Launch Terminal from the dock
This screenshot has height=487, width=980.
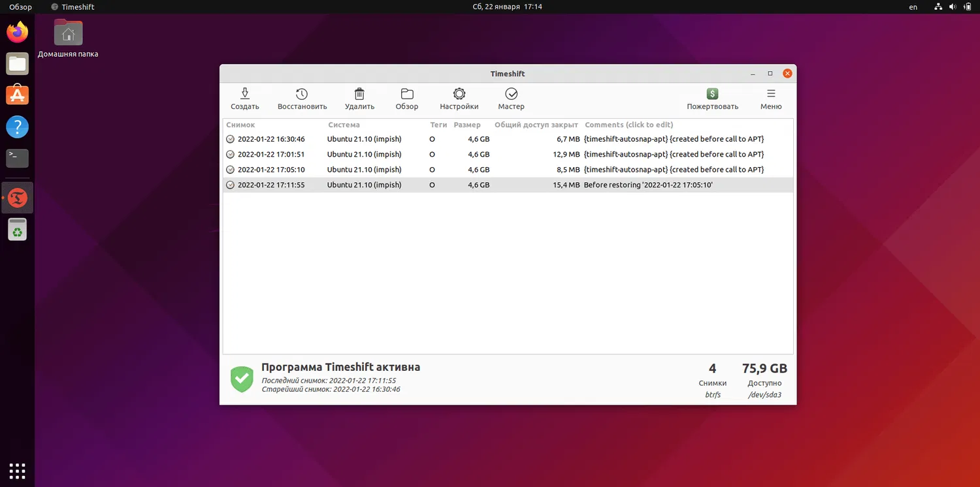[x=18, y=158]
